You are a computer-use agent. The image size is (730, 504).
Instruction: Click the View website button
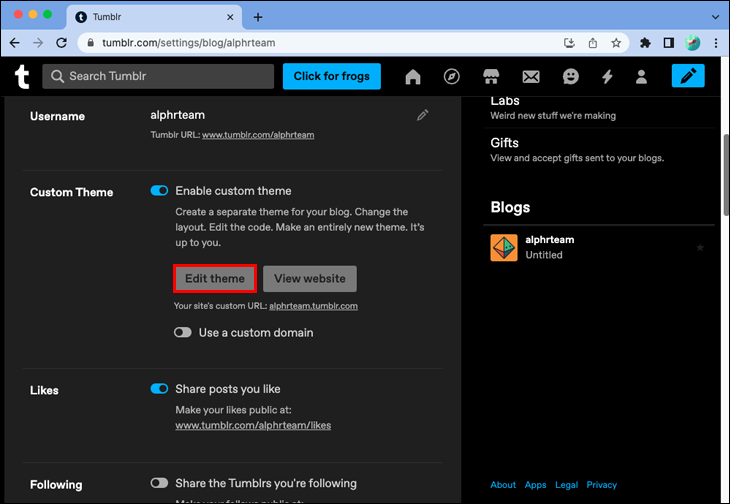(x=309, y=278)
